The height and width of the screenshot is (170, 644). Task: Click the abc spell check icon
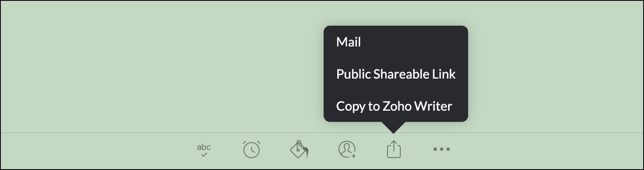[x=204, y=150]
